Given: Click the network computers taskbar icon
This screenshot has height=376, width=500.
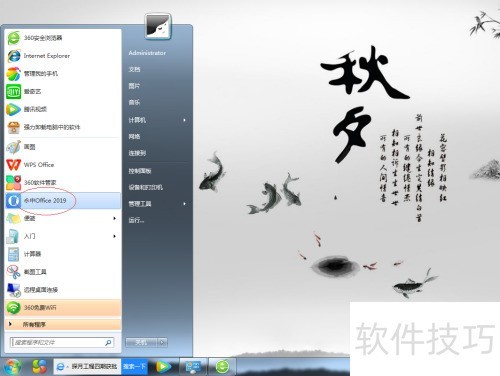Looking at the screenshot, I should click(x=193, y=367).
